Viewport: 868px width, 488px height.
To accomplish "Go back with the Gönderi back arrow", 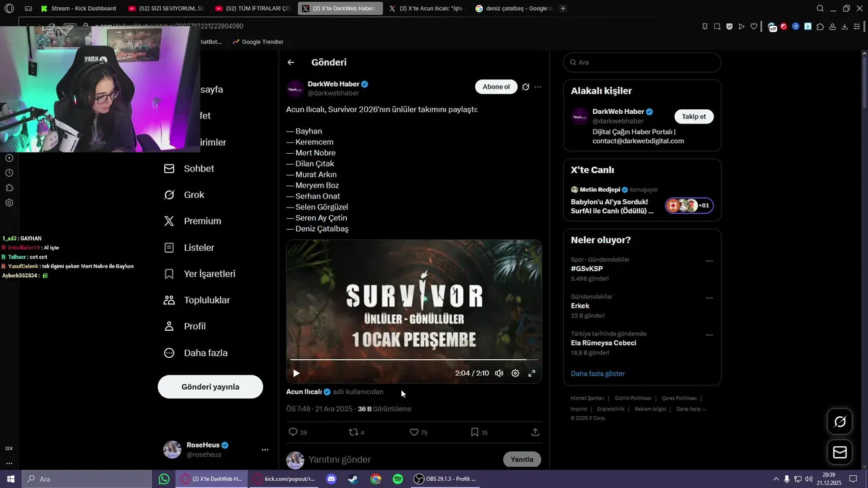I will pyautogui.click(x=291, y=62).
